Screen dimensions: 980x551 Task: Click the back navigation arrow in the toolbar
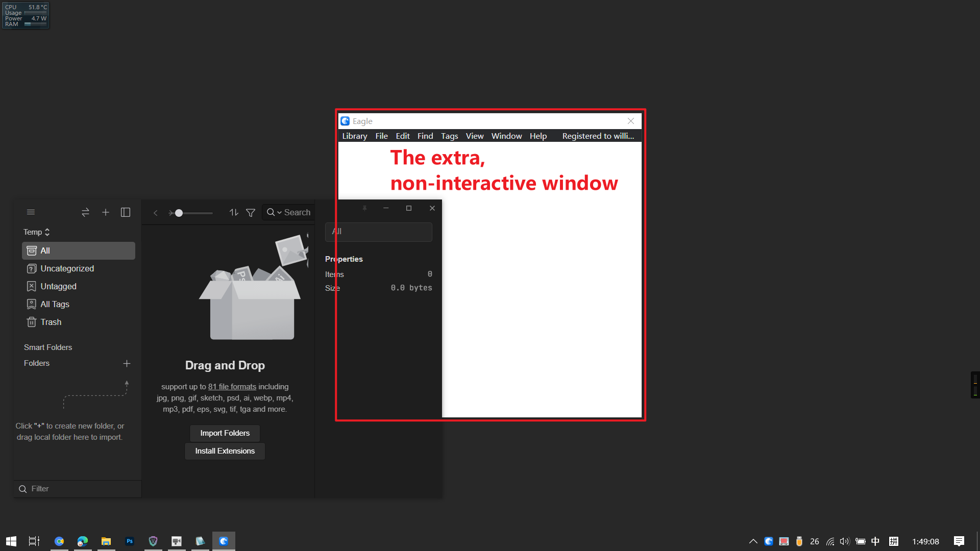(155, 213)
